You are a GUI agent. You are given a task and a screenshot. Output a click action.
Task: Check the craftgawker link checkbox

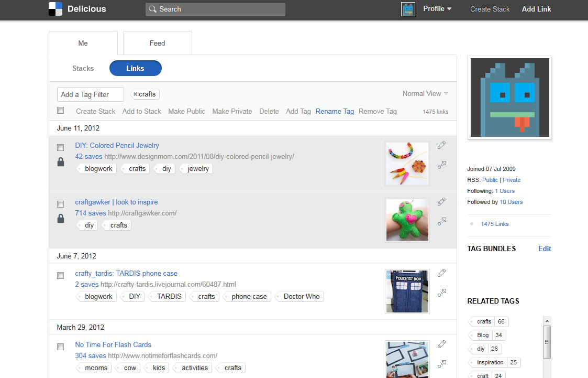tap(60, 204)
